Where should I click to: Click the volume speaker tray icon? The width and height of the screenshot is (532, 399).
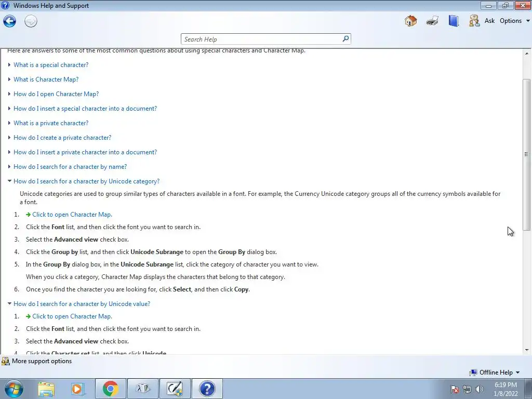click(480, 389)
